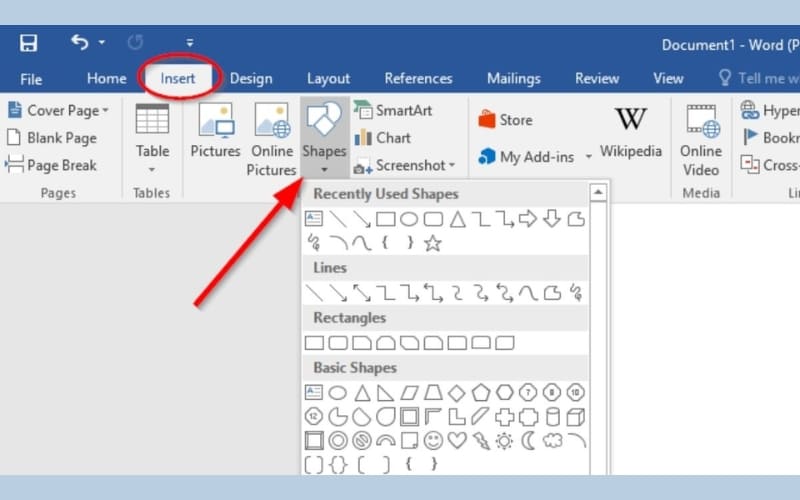Choose the heart shape

coord(457,440)
